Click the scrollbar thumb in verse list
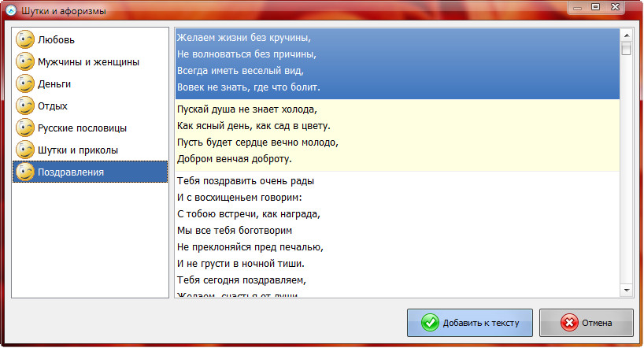The height and width of the screenshot is (348, 644). [627, 49]
